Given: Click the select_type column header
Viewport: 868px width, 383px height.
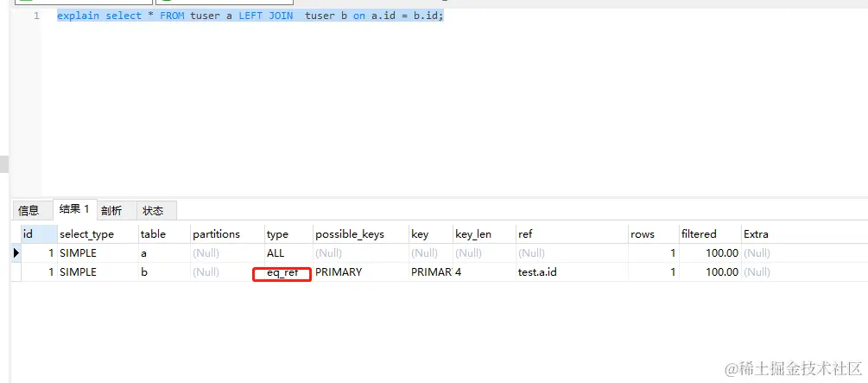Looking at the screenshot, I should point(98,234).
